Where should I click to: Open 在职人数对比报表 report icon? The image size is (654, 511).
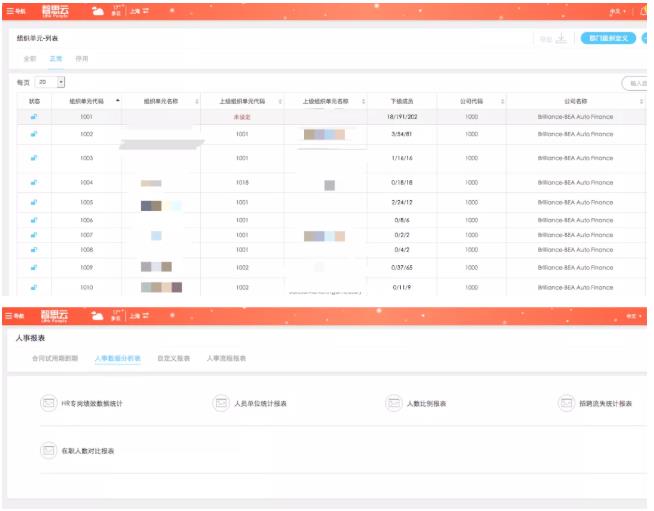(x=48, y=451)
